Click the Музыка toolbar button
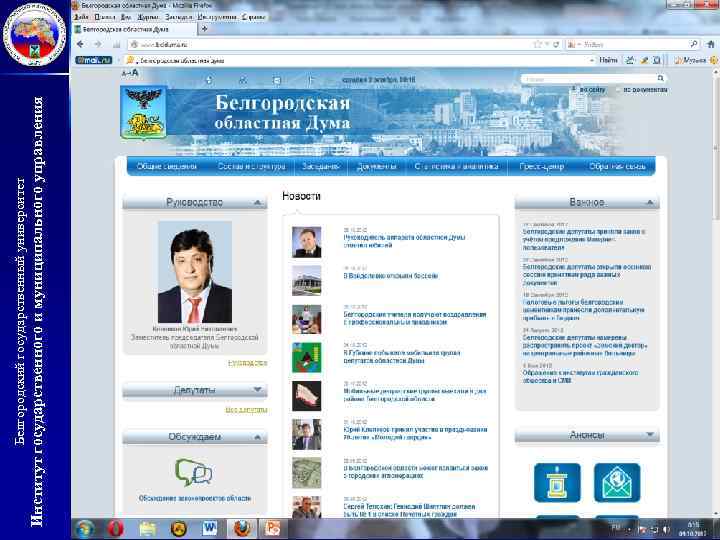Image resolution: width=720 pixels, height=540 pixels. (691, 60)
